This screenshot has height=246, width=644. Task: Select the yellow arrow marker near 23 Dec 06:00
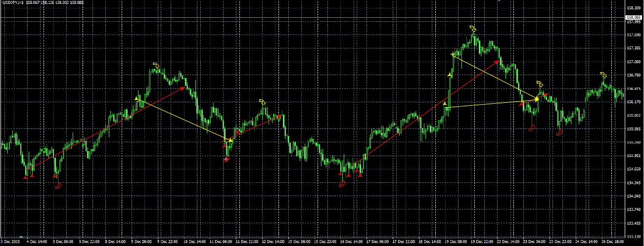coord(540,83)
